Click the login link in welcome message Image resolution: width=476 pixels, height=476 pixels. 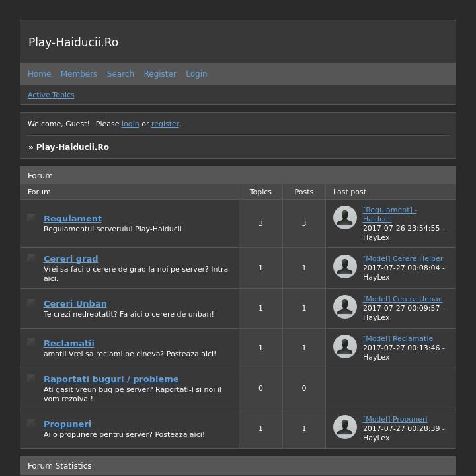point(130,124)
